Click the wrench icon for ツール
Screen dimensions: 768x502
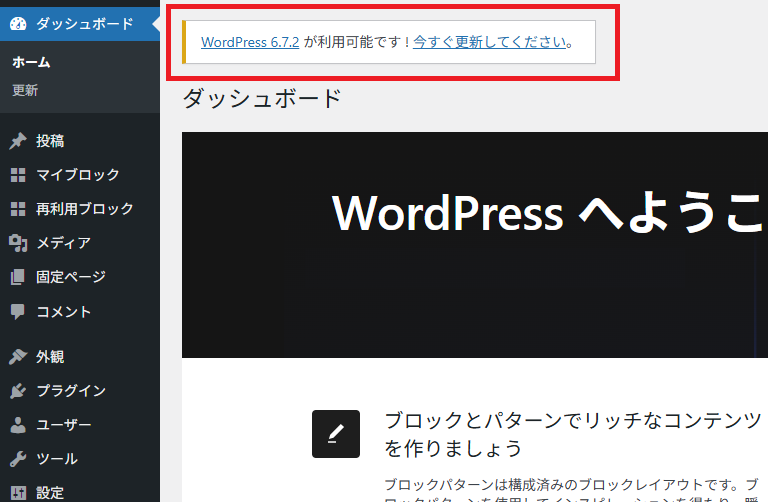(17, 459)
